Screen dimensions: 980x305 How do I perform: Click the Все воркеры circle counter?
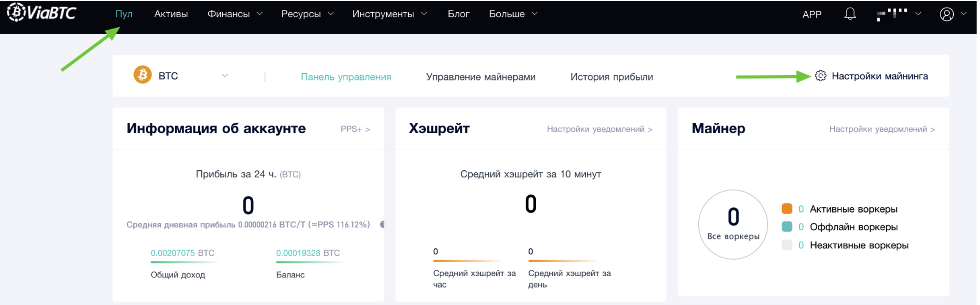(x=733, y=224)
